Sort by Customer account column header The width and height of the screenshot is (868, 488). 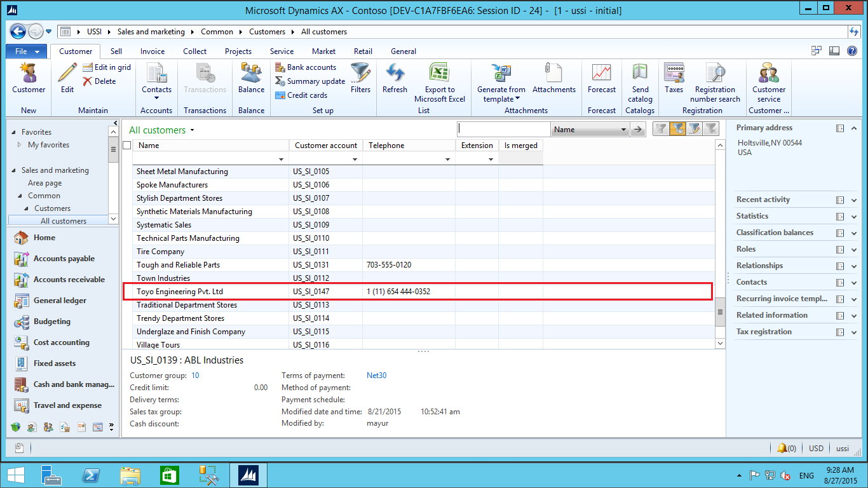pos(326,146)
